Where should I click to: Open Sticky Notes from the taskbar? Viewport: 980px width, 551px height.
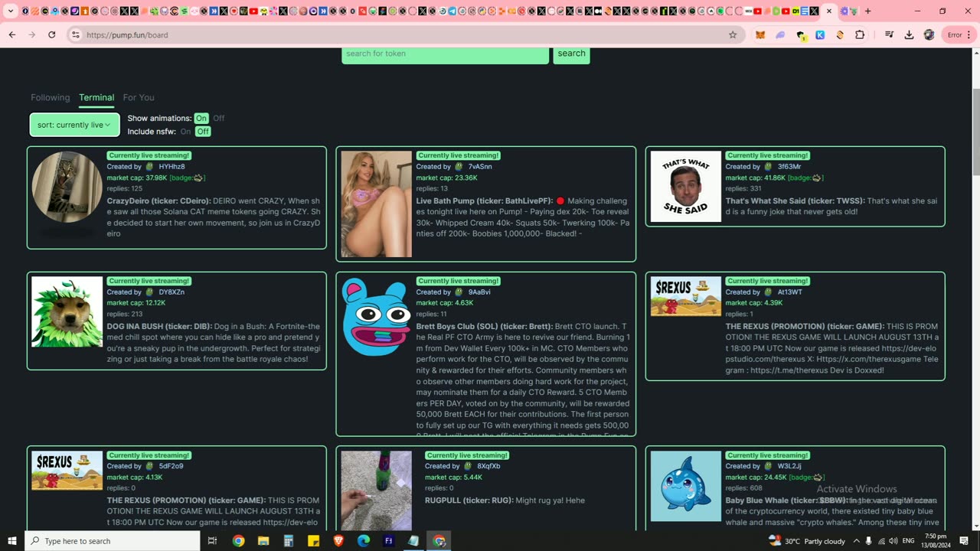tap(313, 541)
